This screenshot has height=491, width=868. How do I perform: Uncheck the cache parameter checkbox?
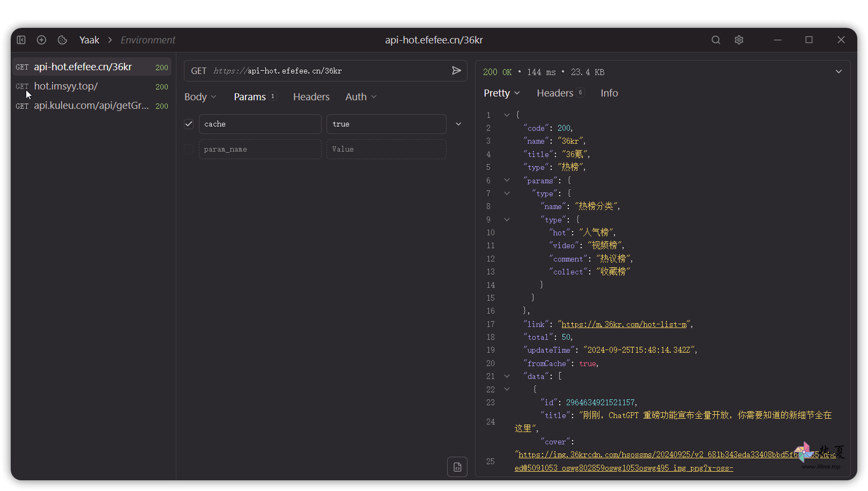tap(189, 124)
